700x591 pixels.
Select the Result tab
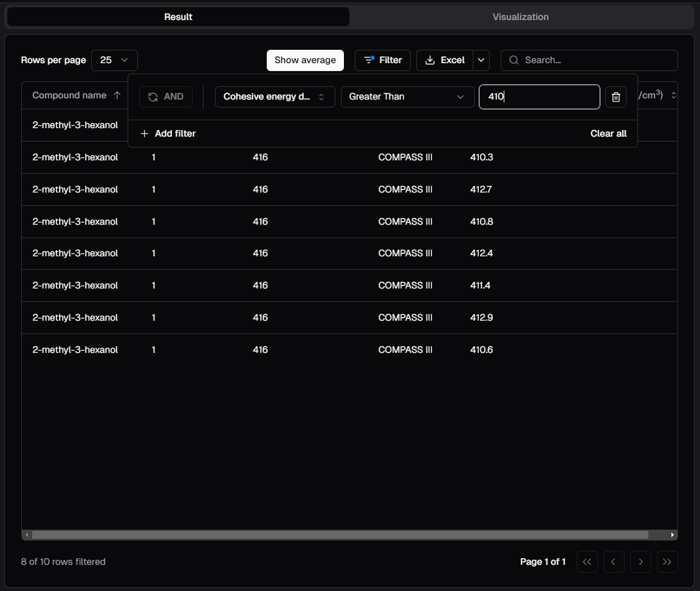point(178,17)
